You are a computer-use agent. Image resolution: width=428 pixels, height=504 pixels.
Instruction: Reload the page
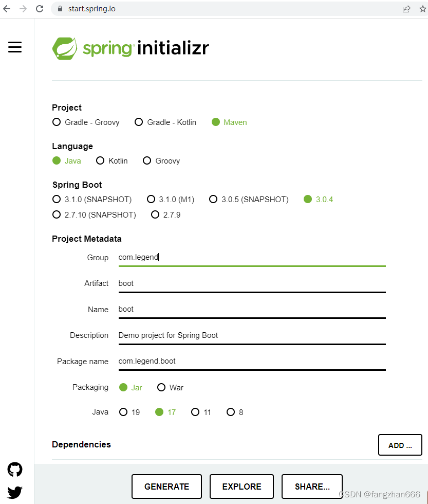click(40, 9)
